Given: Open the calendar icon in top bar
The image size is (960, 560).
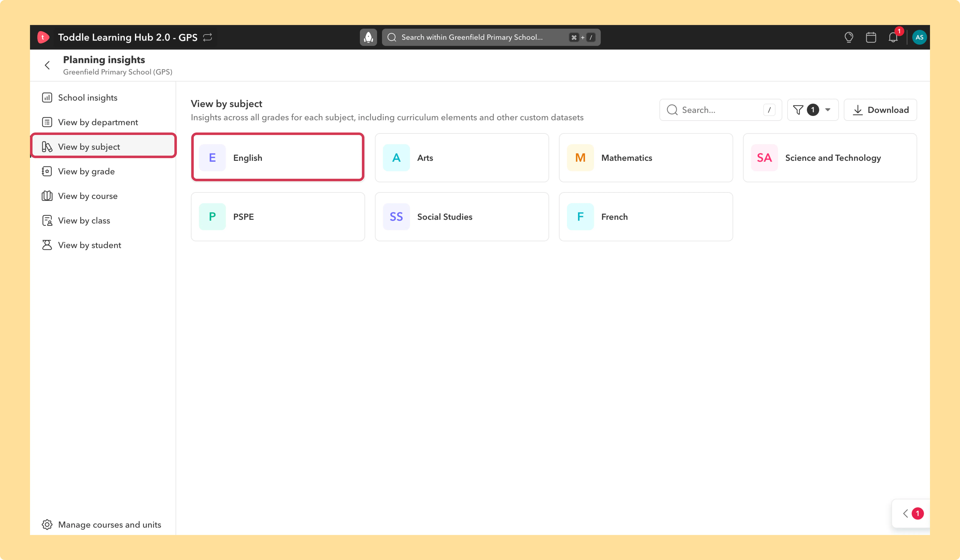Looking at the screenshot, I should 871,37.
